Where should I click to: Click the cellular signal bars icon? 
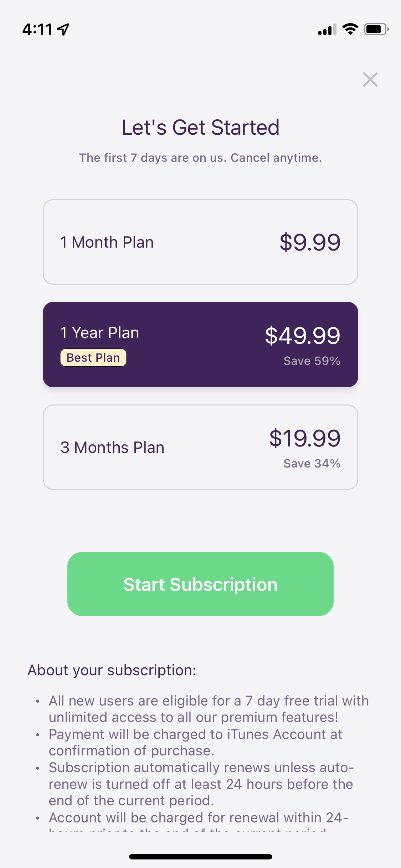pos(327,30)
